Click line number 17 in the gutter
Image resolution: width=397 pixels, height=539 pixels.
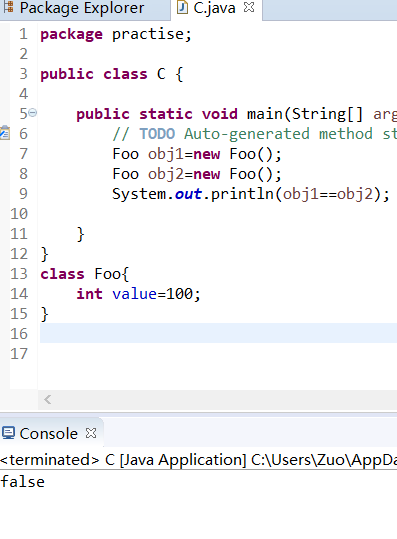(x=19, y=354)
